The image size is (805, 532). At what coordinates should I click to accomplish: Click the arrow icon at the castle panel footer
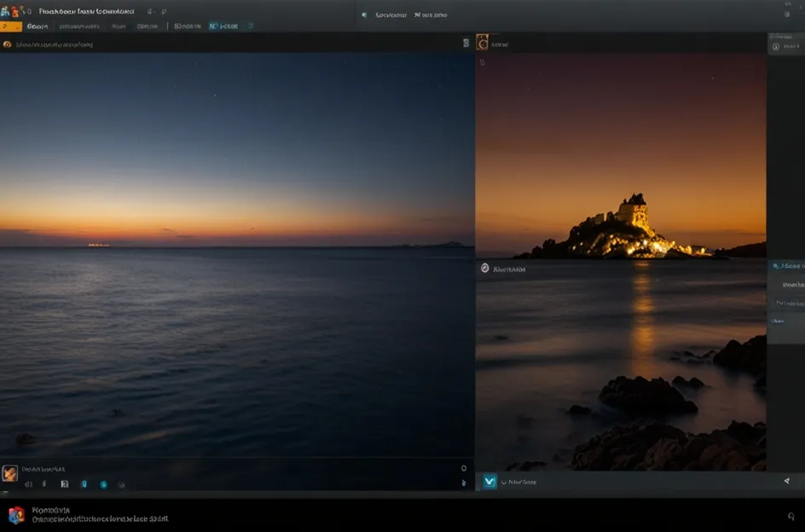coord(786,482)
